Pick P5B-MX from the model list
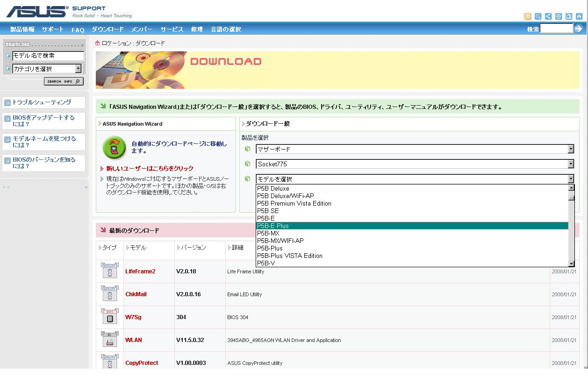The width and height of the screenshot is (588, 378). (412, 233)
